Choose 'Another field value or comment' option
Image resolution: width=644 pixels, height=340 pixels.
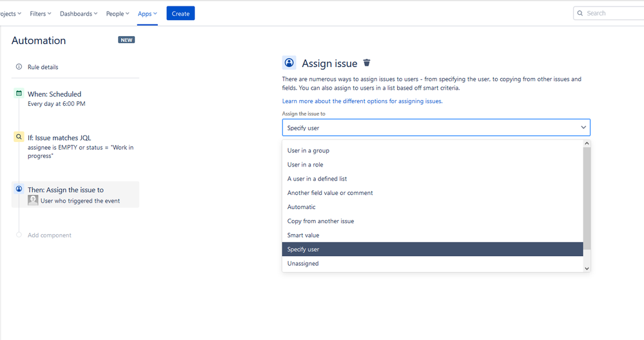click(433, 193)
